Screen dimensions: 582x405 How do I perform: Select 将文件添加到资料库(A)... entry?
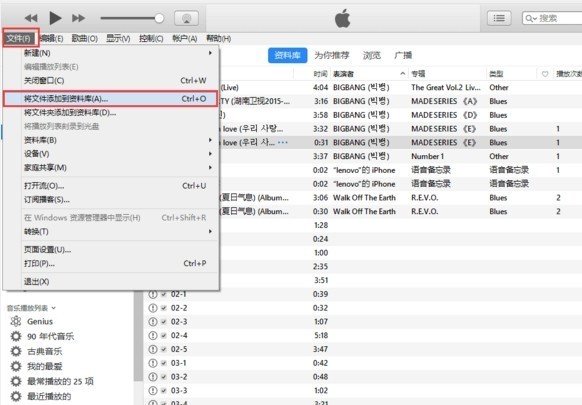pyautogui.click(x=111, y=99)
